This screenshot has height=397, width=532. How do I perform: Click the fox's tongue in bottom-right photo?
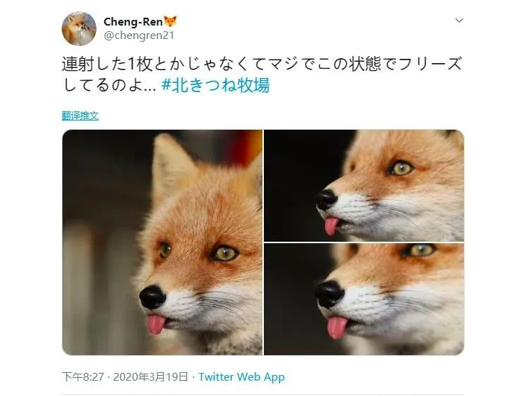[x=337, y=327]
